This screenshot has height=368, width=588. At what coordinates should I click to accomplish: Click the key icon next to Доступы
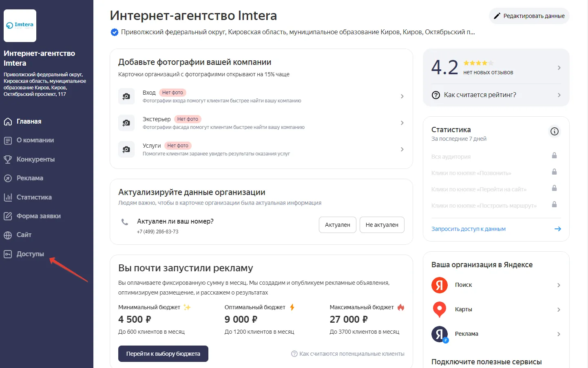tap(8, 254)
